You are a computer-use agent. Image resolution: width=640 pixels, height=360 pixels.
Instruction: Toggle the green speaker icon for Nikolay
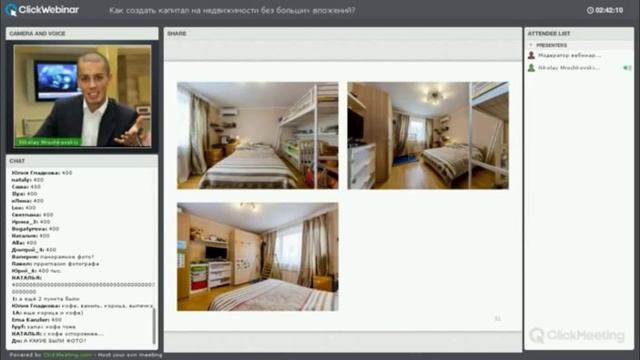[627, 68]
